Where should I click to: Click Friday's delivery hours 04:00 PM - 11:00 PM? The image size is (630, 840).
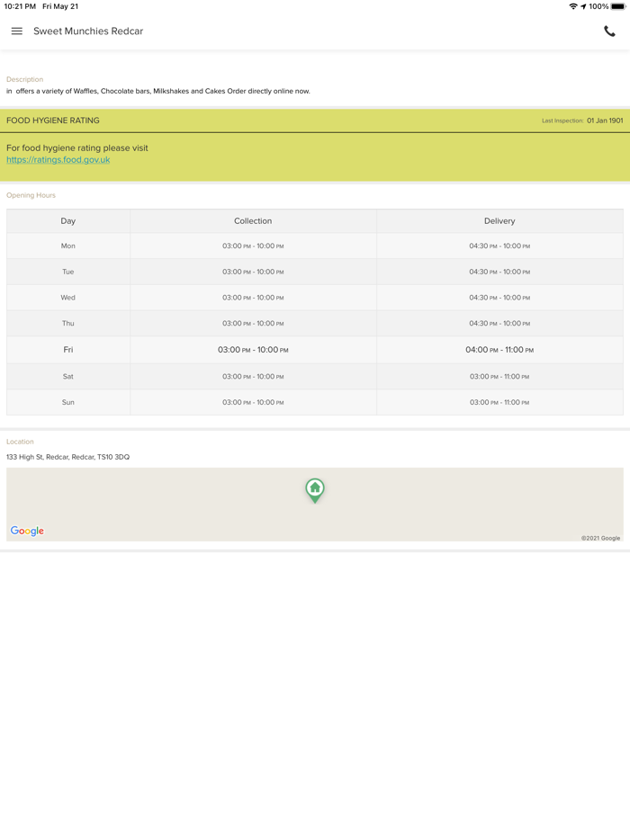tap(499, 349)
